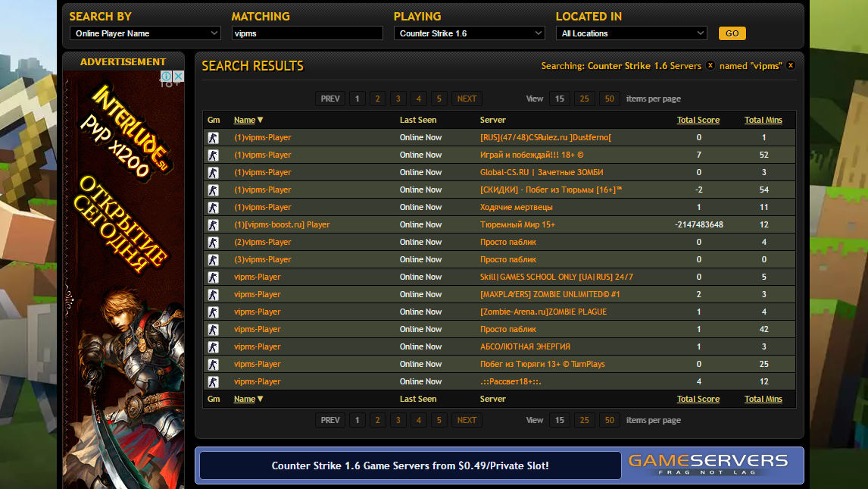Sort by Total Mins in top header

click(x=763, y=120)
